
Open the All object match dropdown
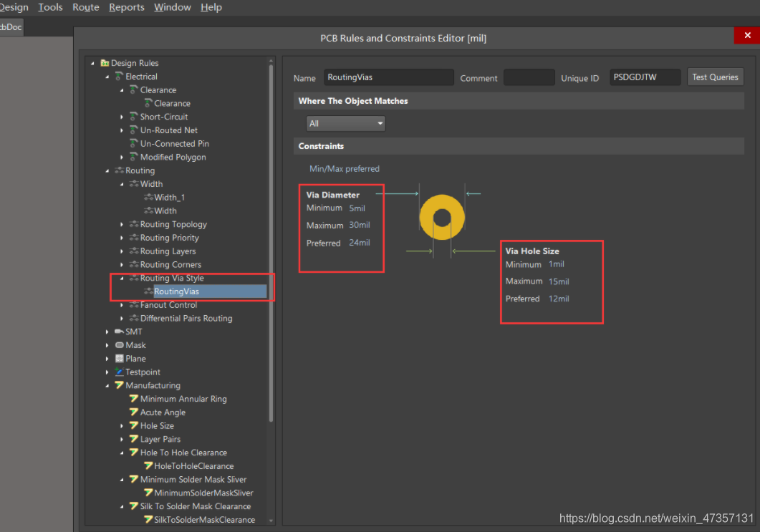[345, 124]
